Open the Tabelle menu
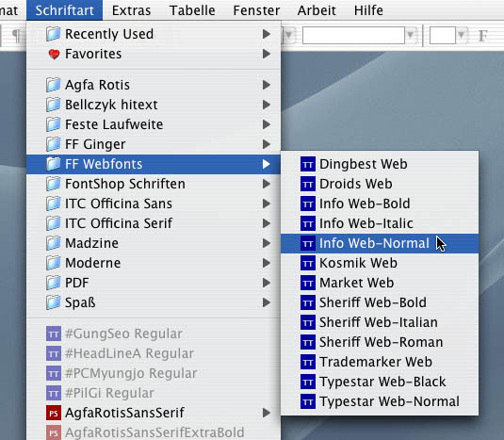504x440 pixels. pos(192,10)
